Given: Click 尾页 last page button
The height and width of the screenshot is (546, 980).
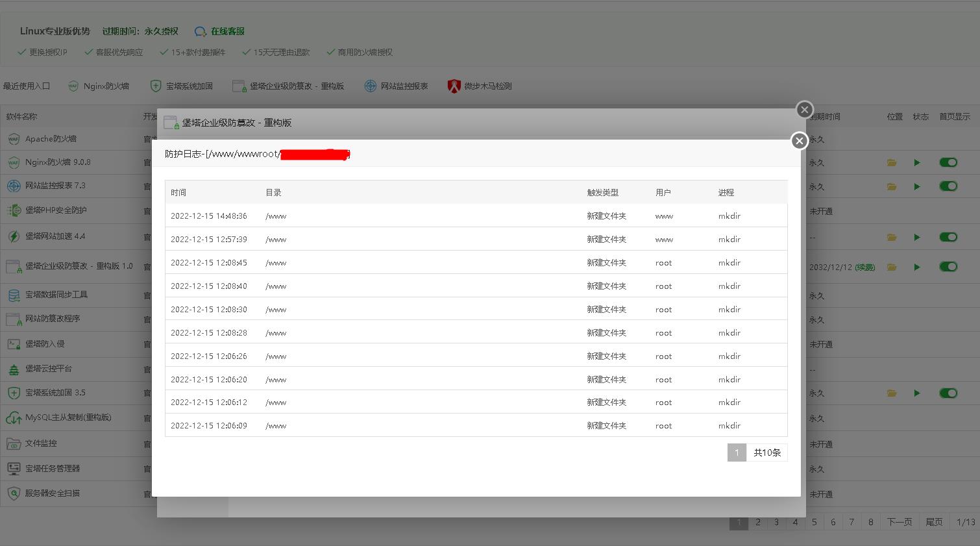Looking at the screenshot, I should point(934,522).
